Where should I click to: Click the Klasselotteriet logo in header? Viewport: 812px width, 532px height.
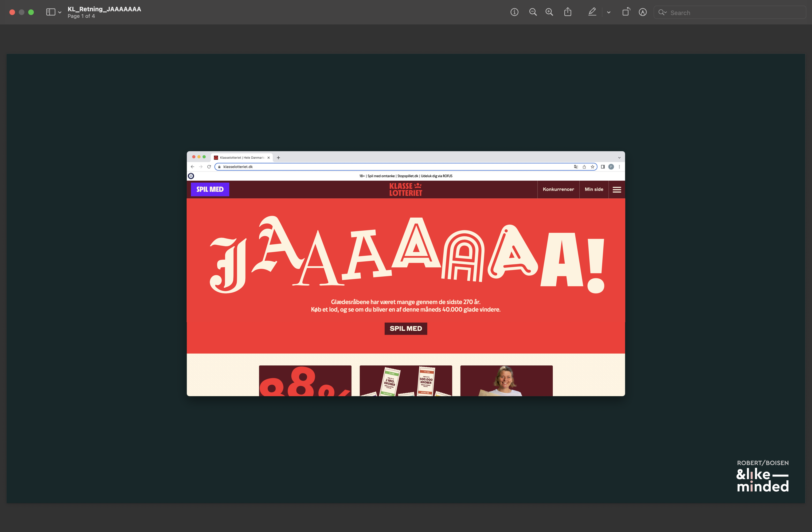click(x=406, y=189)
